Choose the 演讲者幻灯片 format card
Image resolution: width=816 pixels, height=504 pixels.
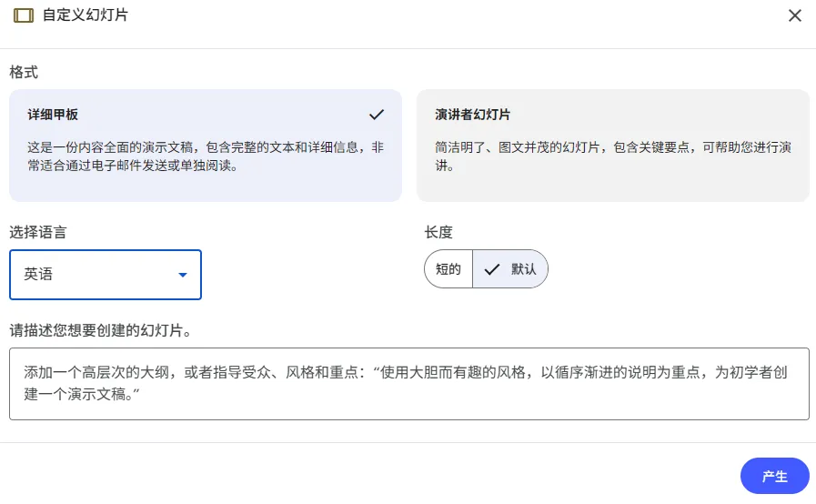point(612,146)
